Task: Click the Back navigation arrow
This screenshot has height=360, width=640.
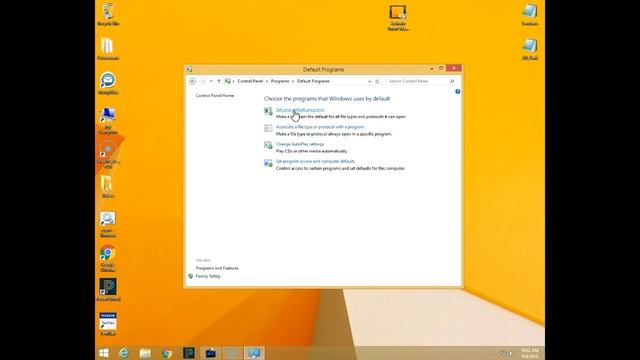Action: click(193, 81)
